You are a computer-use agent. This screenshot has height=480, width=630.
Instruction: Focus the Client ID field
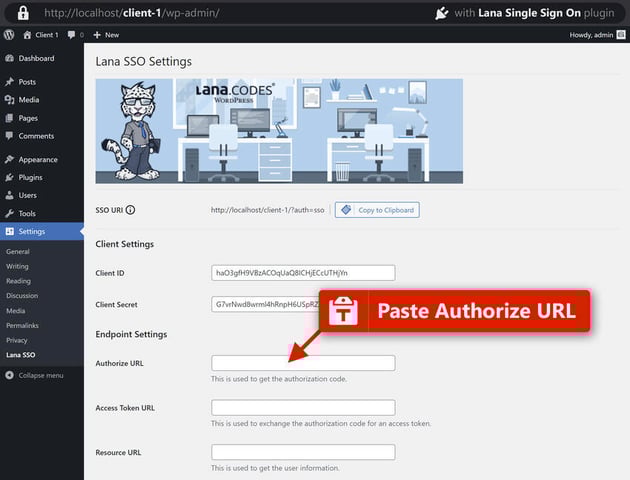click(303, 273)
